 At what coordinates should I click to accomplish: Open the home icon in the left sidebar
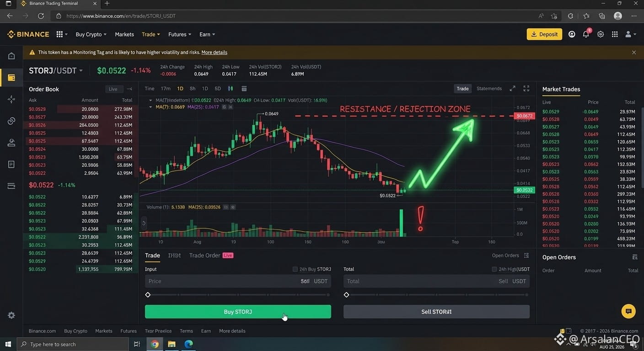click(11, 56)
